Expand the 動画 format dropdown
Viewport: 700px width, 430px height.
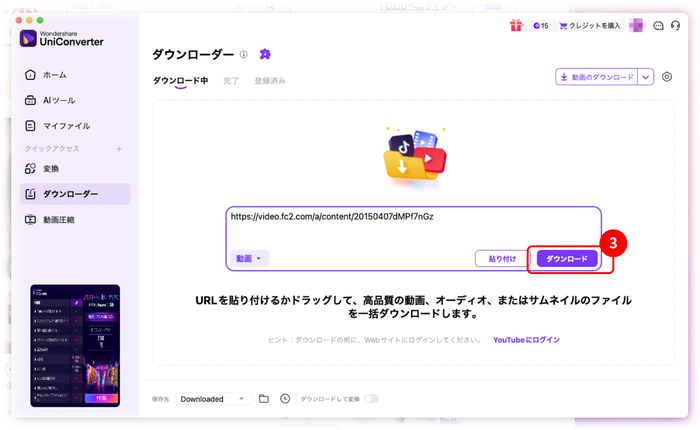(x=248, y=258)
